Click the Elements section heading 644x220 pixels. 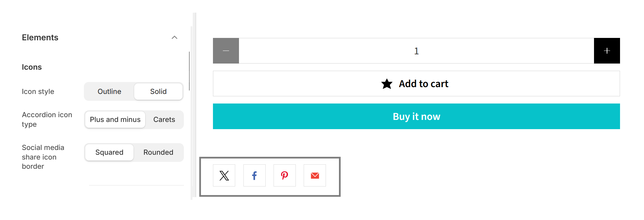click(x=40, y=38)
